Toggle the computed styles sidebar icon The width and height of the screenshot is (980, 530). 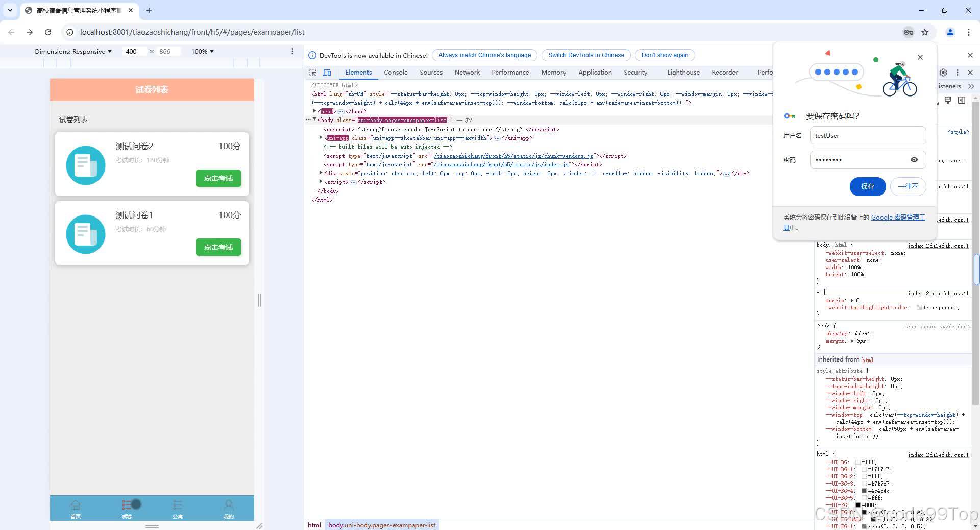962,100
